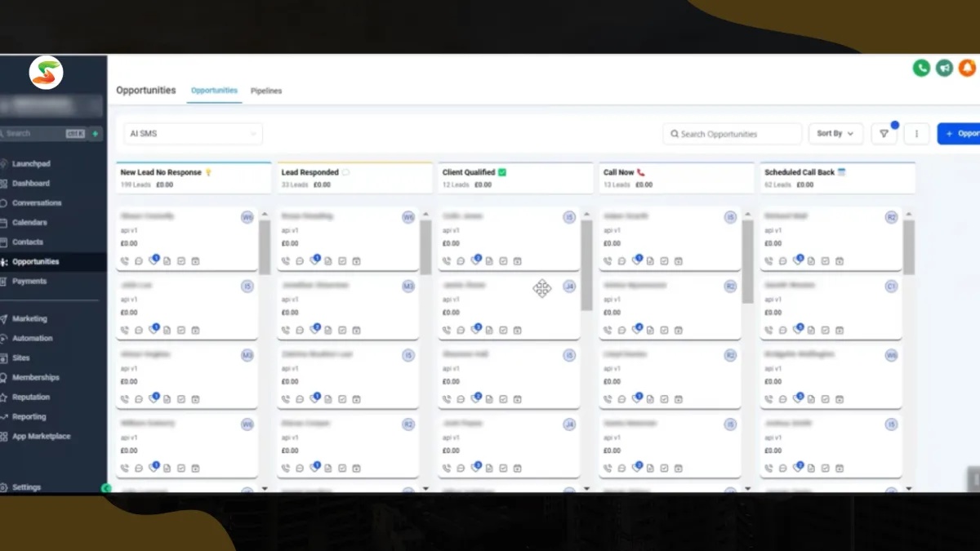Screen dimensions: 980x551
Task: Click scrollbar thumb of New Lead No Response column
Action: [x=265, y=247]
